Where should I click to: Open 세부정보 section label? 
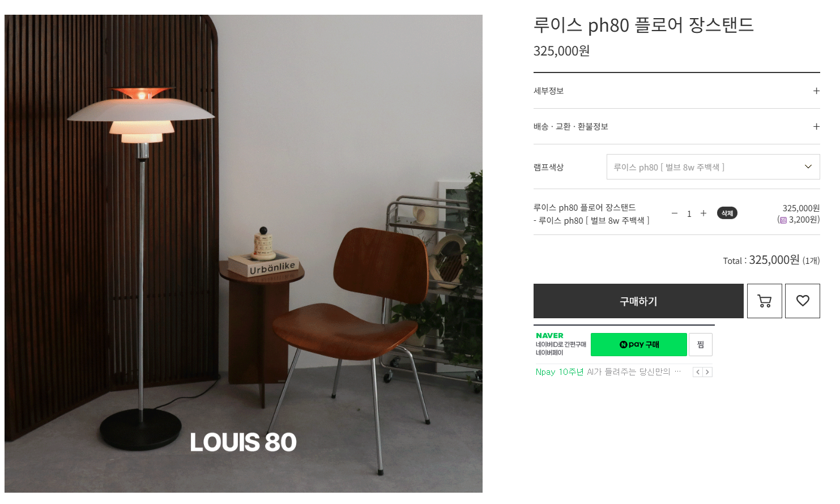548,91
